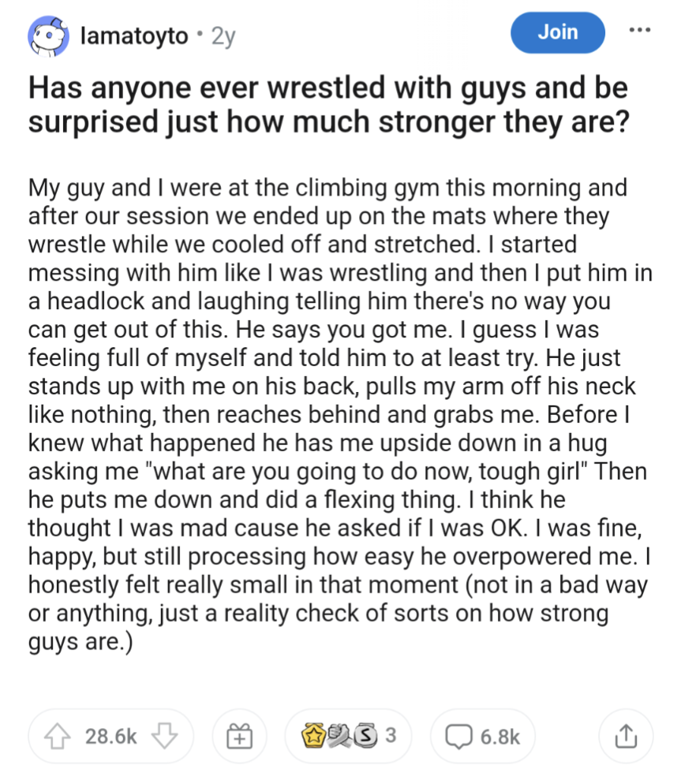This screenshot has width=681, height=784.
Task: Click the 28.6k vote count
Action: click(x=111, y=737)
